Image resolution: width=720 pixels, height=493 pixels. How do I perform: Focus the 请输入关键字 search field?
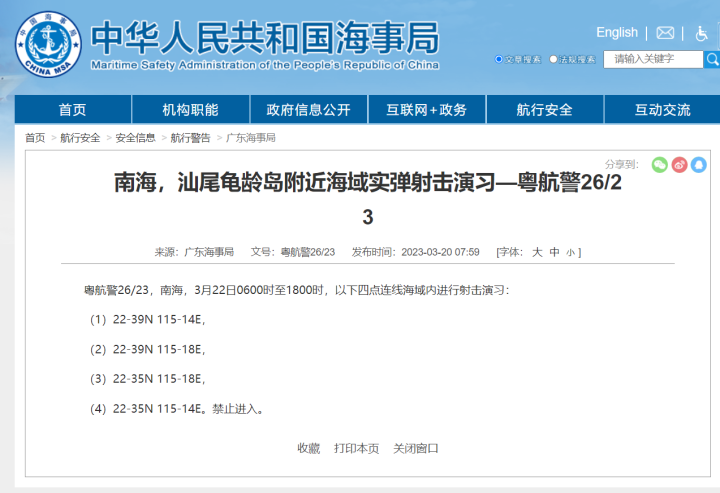click(x=653, y=59)
